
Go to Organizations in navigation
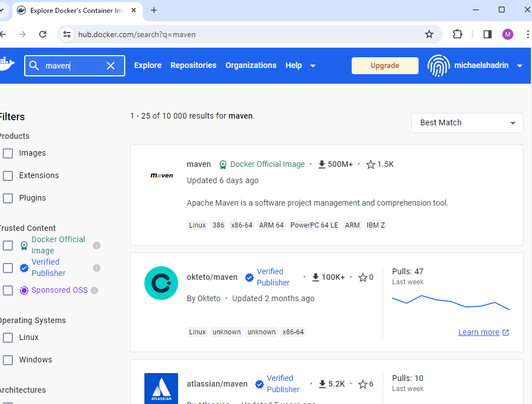(251, 65)
